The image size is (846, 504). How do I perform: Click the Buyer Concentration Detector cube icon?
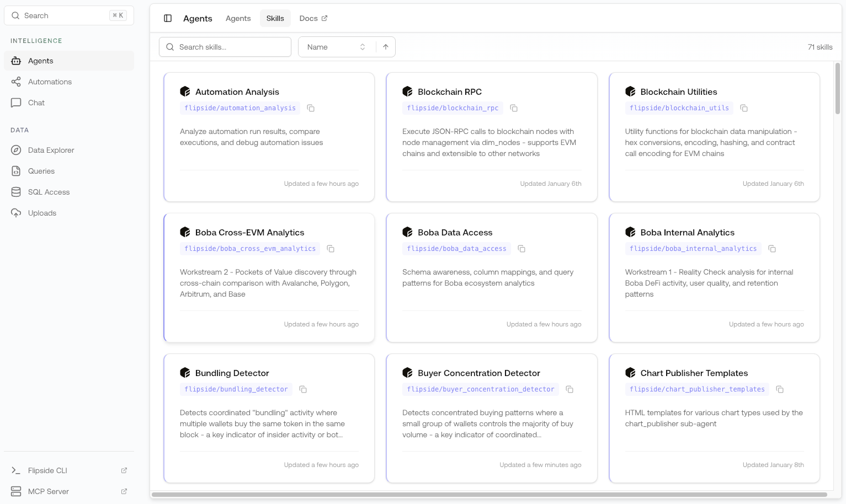407,373
